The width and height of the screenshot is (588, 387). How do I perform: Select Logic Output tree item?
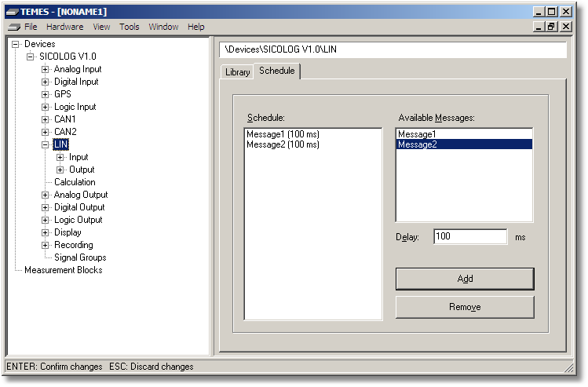tap(78, 220)
